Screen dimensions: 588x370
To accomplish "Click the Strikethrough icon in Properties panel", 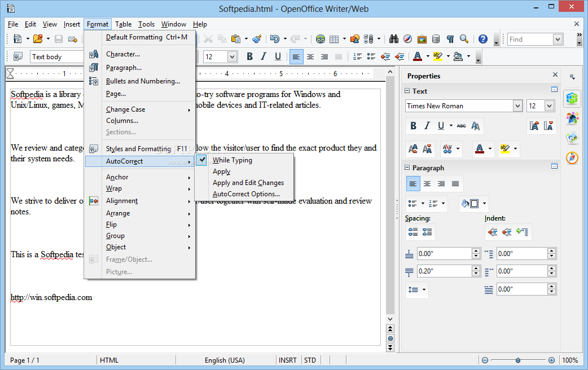I will pos(461,126).
